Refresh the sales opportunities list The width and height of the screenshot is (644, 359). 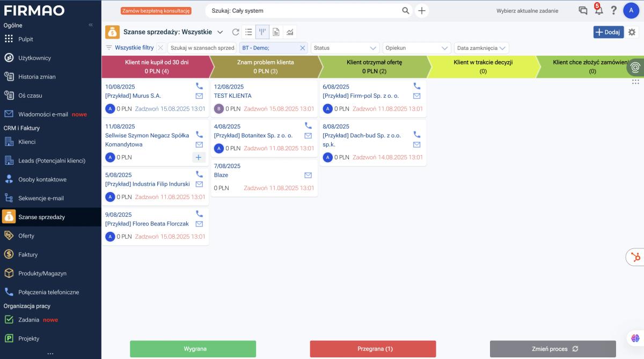[236, 32]
